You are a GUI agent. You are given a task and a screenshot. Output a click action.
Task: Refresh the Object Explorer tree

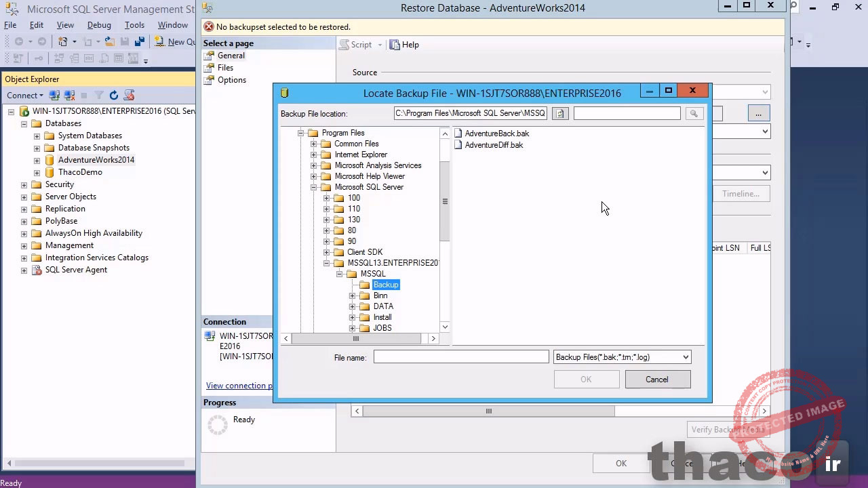point(113,95)
